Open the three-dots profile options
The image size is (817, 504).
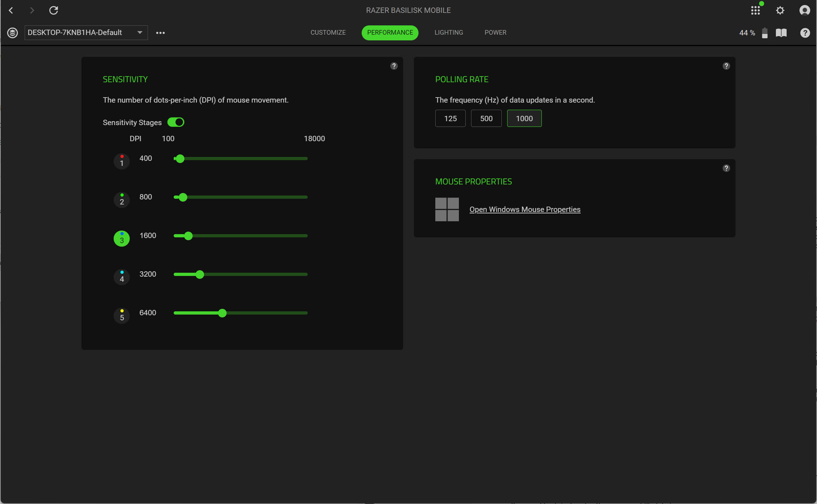[x=160, y=33]
